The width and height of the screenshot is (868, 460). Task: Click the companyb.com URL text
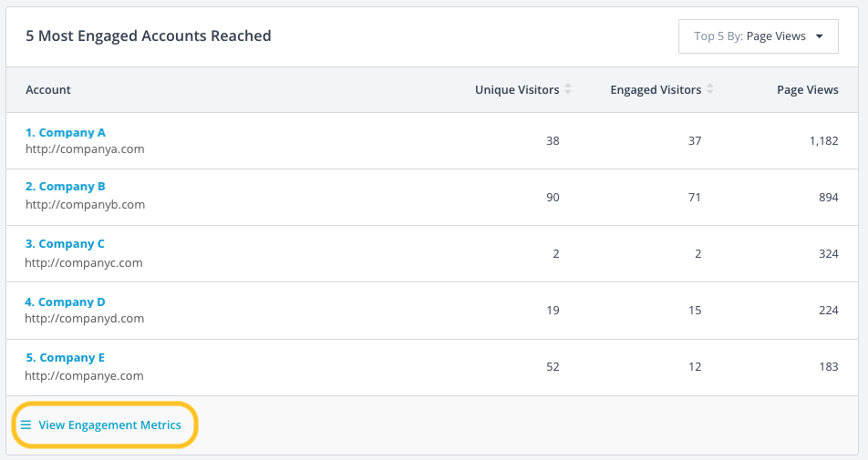coord(85,204)
